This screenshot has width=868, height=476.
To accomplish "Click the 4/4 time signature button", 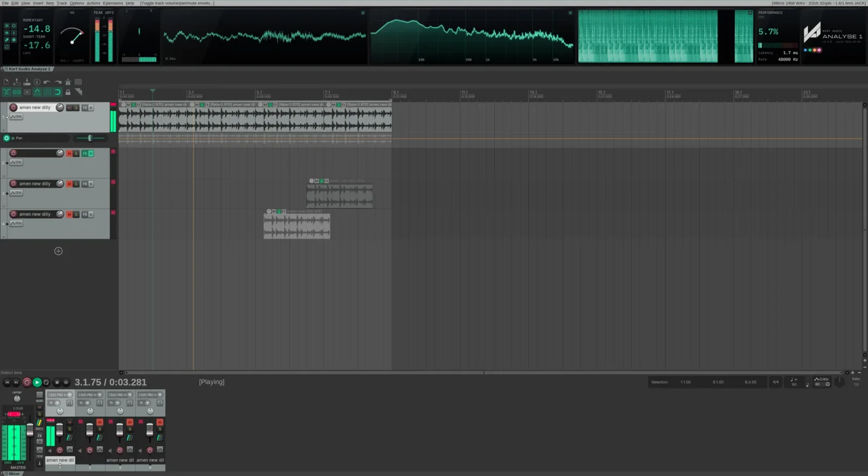I will (776, 382).
